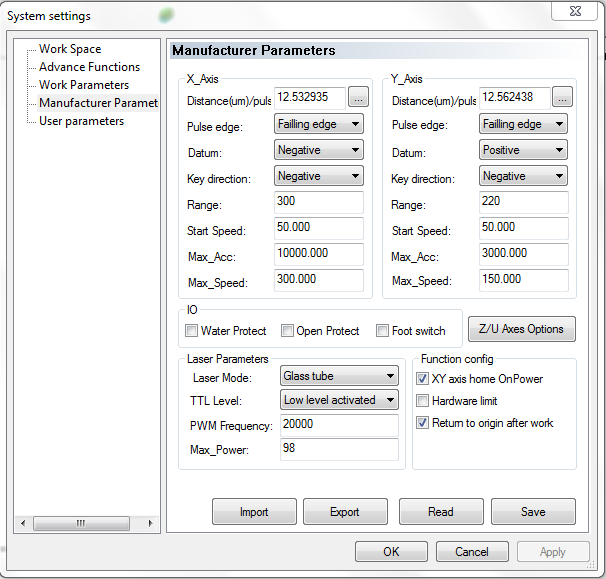Click the Y_Axis distance browse (...) button
The width and height of the screenshot is (606, 579).
(x=562, y=97)
